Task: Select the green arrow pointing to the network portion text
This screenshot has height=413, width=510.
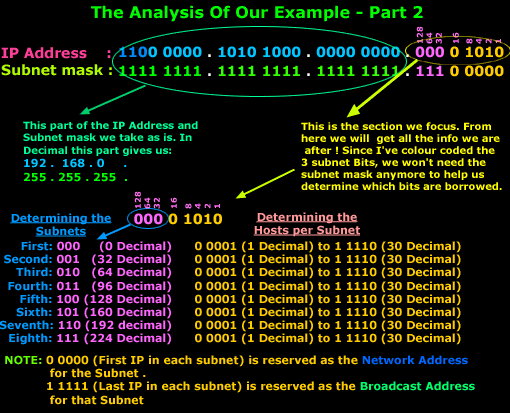Action: click(x=113, y=100)
